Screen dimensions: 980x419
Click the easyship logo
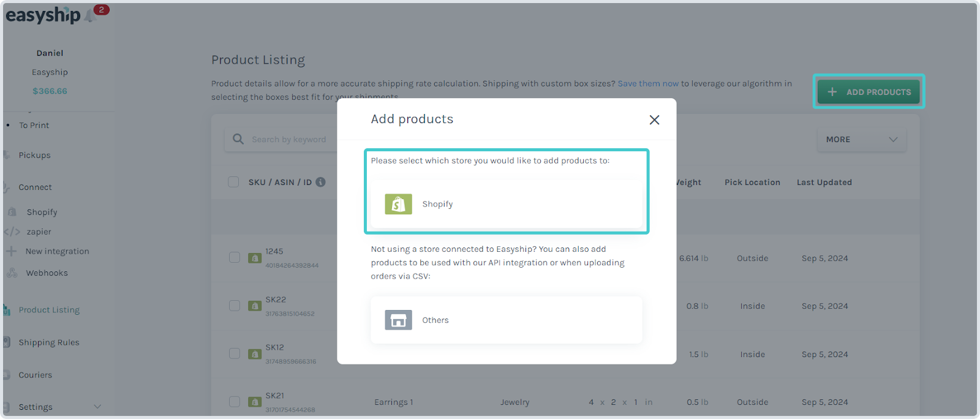click(43, 15)
